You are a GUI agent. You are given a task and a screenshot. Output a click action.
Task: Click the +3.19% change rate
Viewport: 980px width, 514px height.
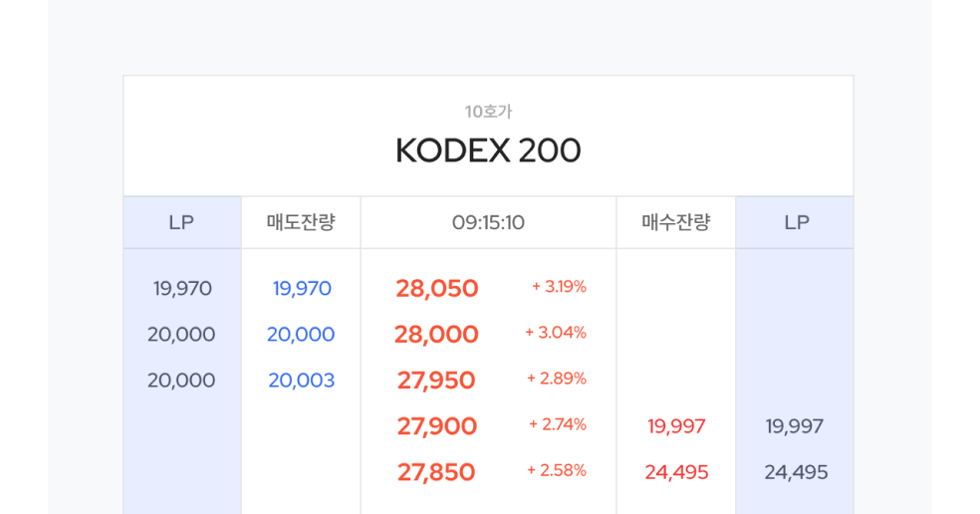[x=559, y=287]
